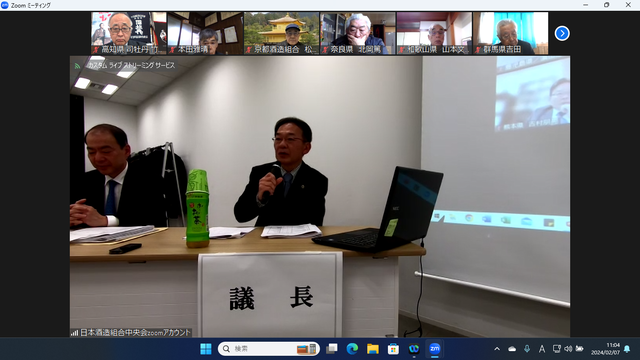Screen dimensions: 640x360
Task: Open Microsoft Store from the taskbar
Action: (393, 349)
